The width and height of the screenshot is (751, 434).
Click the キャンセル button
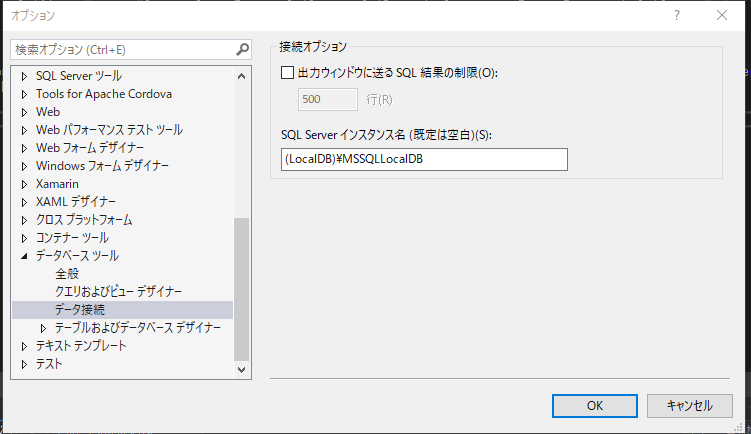(x=690, y=406)
